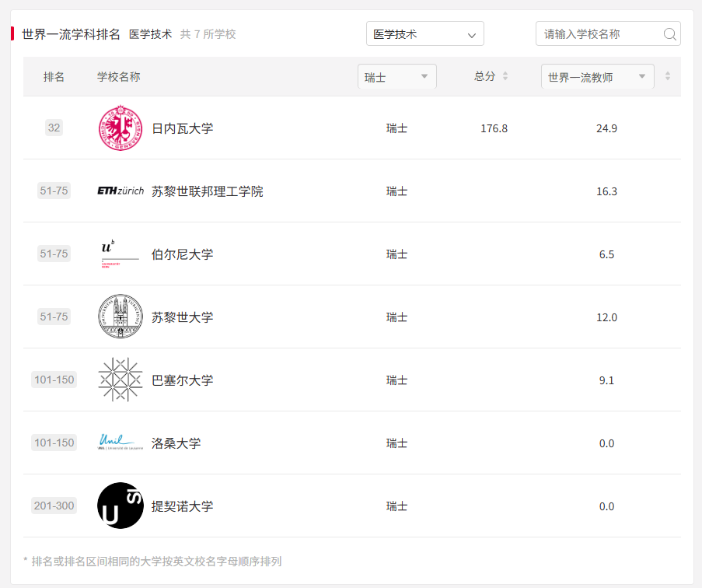Click 瑞士 in 巴塞尔大学 row
This screenshot has width=702, height=588.
(x=396, y=380)
